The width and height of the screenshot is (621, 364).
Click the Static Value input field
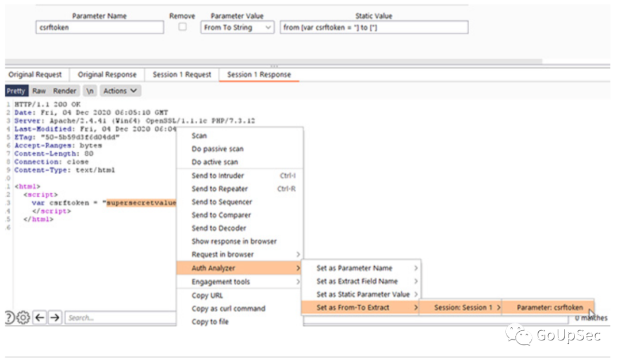pos(374,28)
